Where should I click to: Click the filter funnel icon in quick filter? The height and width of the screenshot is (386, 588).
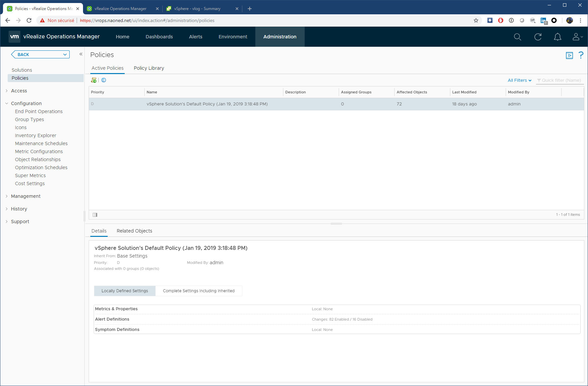click(539, 80)
